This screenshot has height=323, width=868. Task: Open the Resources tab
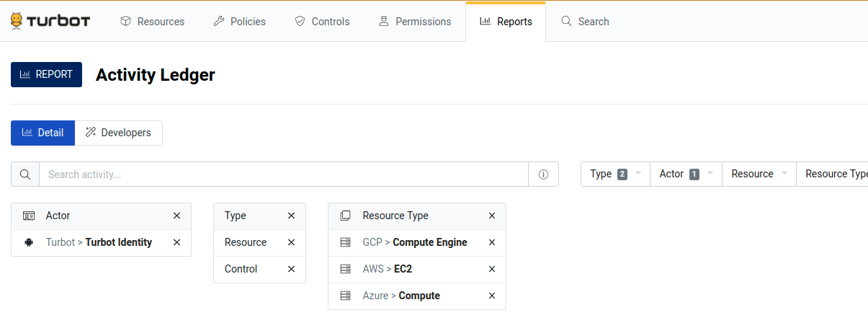(152, 22)
